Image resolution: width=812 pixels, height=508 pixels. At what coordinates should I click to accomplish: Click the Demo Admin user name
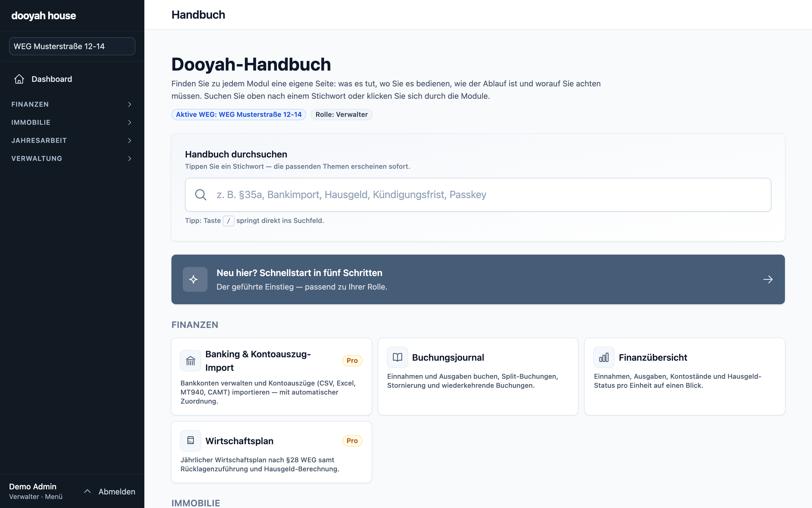[32, 487]
